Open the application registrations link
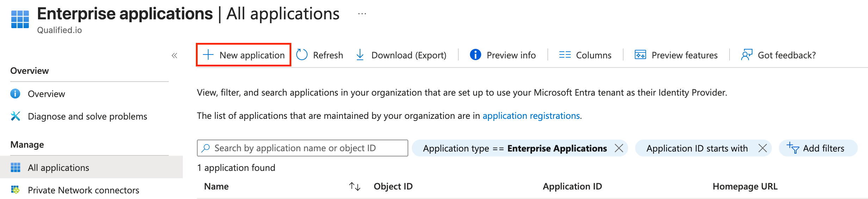Image resolution: width=868 pixels, height=199 pixels. [531, 116]
